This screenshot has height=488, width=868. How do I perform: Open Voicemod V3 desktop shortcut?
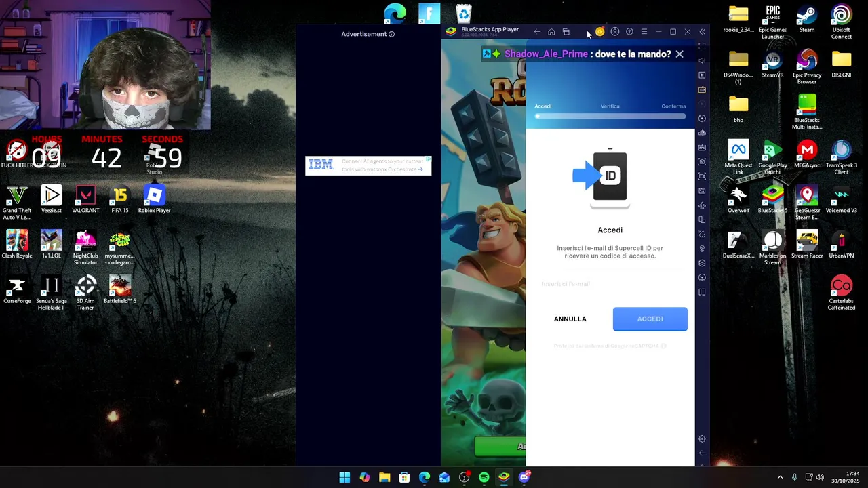point(841,199)
